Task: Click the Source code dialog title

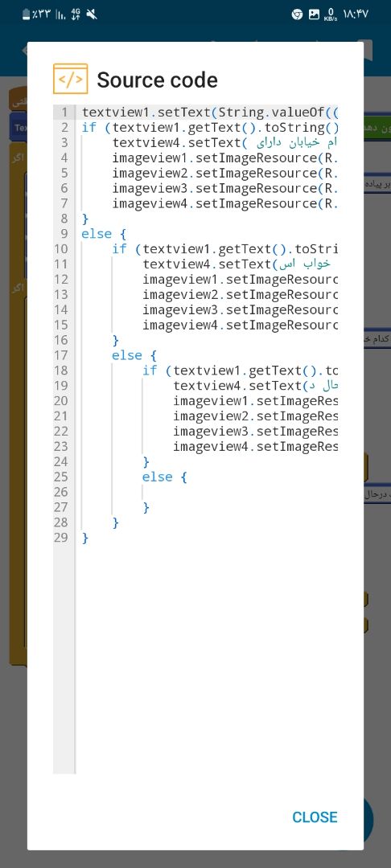Action: pyautogui.click(x=158, y=80)
